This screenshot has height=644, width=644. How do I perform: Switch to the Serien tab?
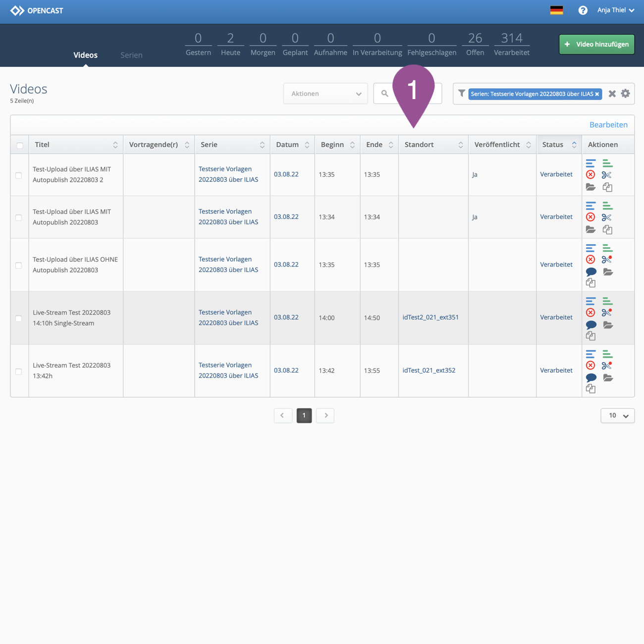coord(131,55)
